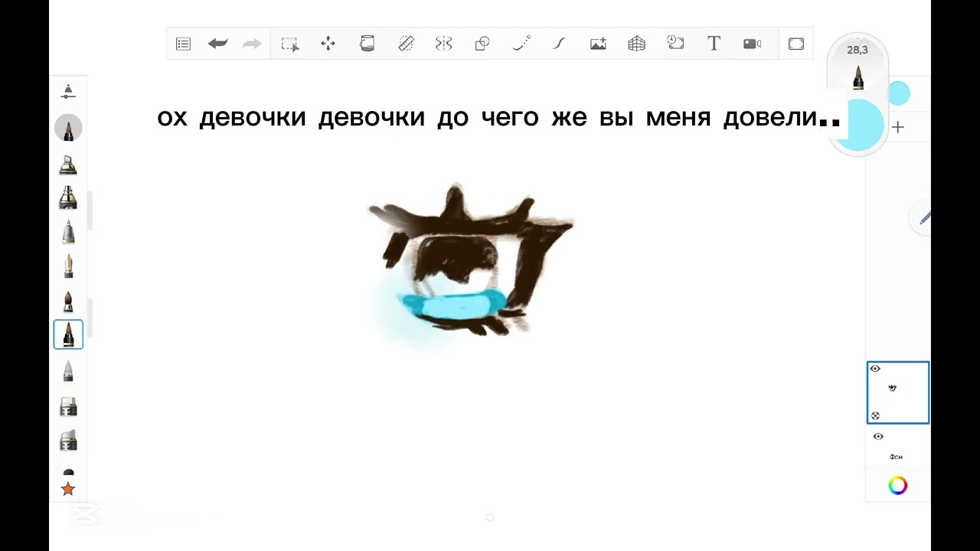Viewport: 980px width, 551px height.
Task: Select the highlighted bristle brush
Action: (x=68, y=334)
